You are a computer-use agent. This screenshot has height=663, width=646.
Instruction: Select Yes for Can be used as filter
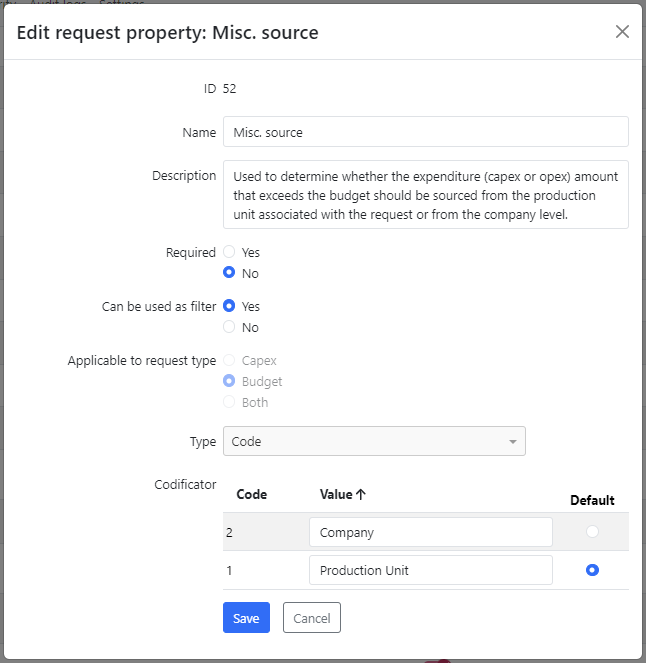click(x=229, y=306)
